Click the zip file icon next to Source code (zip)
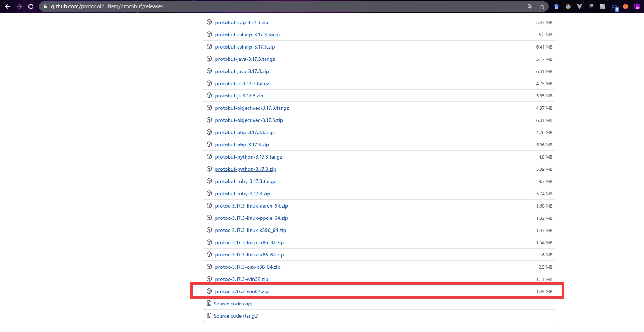 pos(209,304)
